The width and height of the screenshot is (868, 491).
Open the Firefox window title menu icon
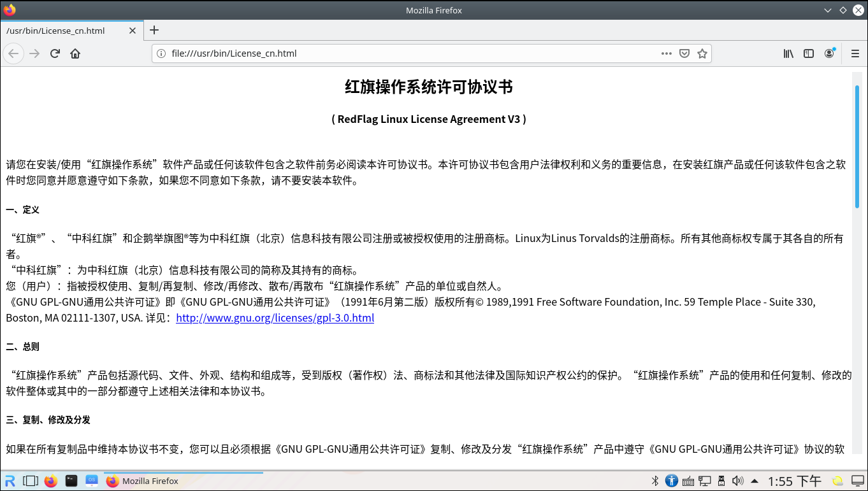(9, 10)
